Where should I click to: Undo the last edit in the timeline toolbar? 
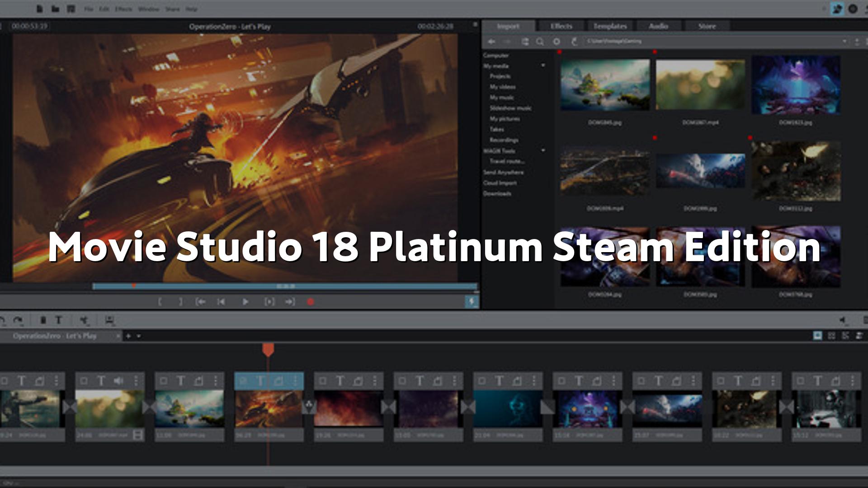(x=3, y=320)
